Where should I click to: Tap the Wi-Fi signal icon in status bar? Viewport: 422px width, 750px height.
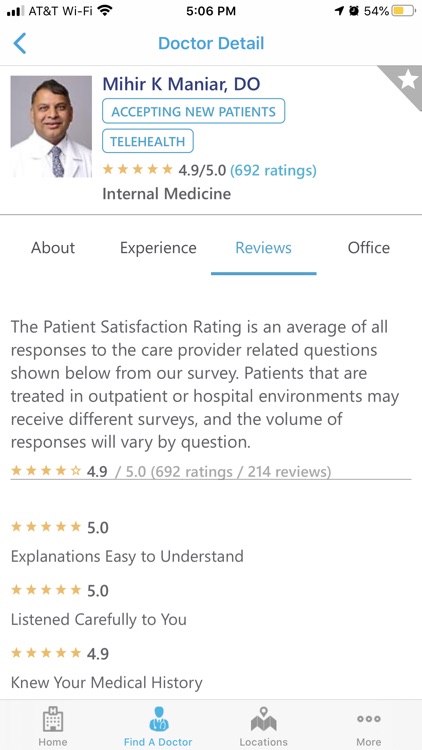click(104, 11)
